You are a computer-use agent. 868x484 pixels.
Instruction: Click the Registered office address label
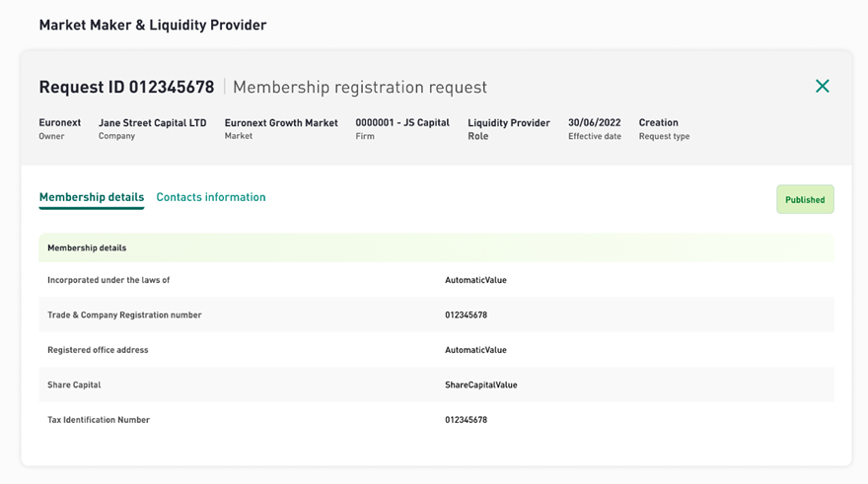pyautogui.click(x=98, y=350)
